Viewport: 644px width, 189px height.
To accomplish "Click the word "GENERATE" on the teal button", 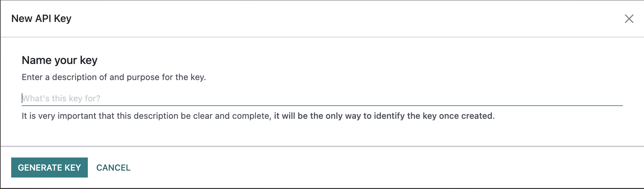I will click(40, 168).
